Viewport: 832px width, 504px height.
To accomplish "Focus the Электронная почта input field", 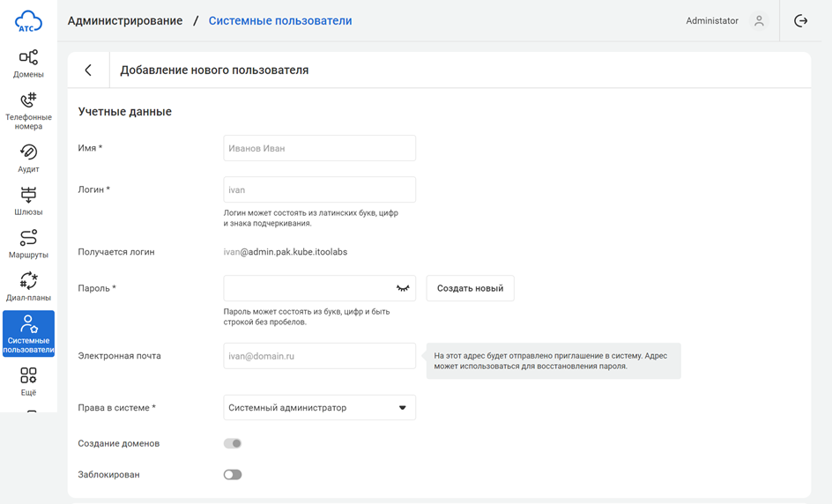I will point(319,356).
